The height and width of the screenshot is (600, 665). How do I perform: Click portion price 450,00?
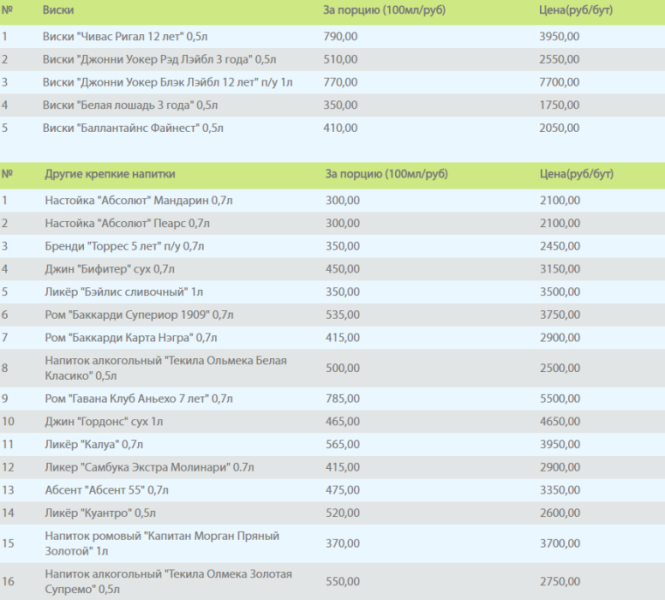point(343,269)
